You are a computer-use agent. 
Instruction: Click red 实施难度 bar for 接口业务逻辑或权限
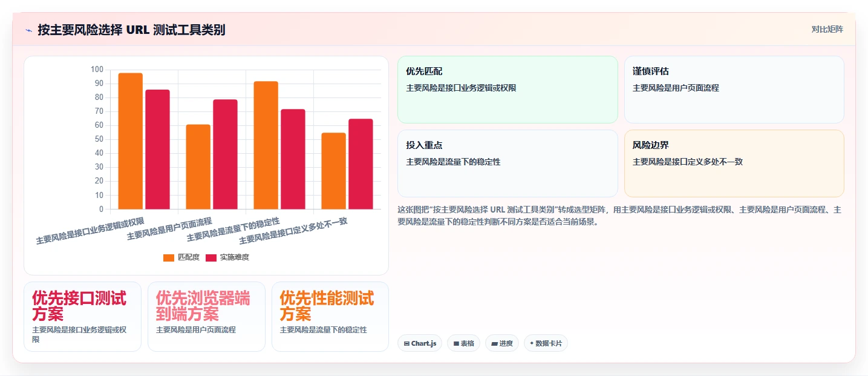[x=157, y=150]
